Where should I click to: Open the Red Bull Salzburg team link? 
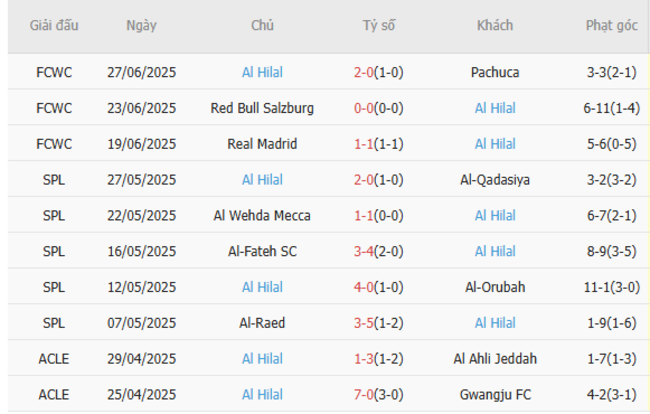pyautogui.click(x=262, y=108)
